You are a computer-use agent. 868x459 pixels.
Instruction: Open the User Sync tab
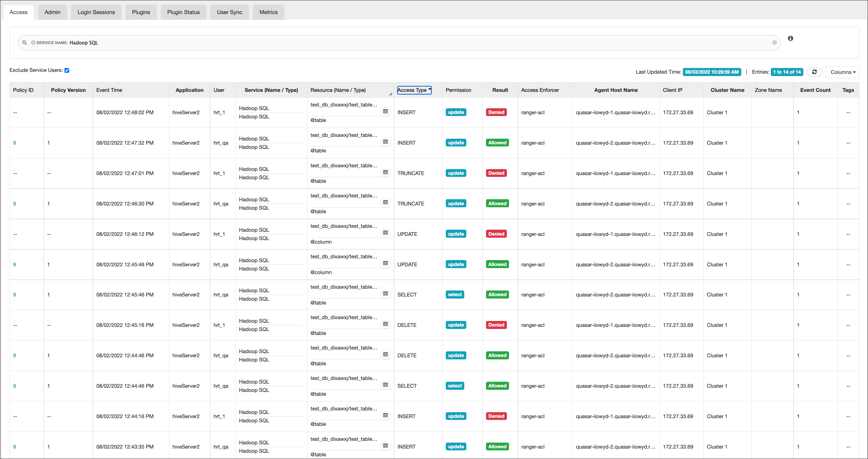pos(230,12)
